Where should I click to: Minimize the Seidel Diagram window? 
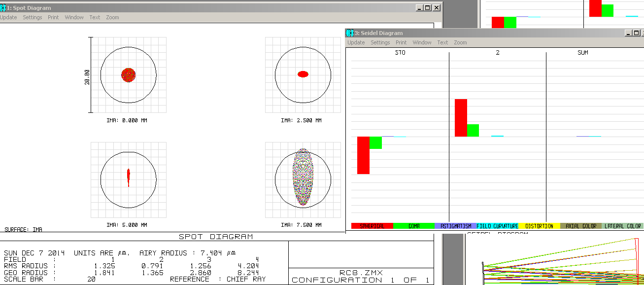pyautogui.click(x=628, y=33)
